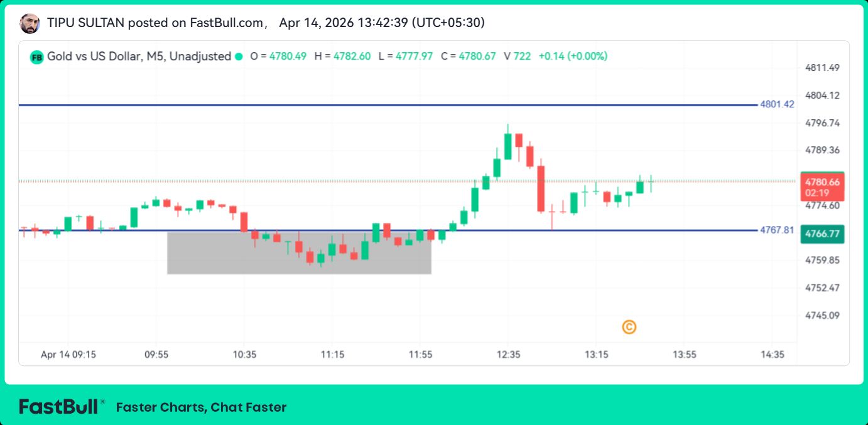This screenshot has width=868, height=425.
Task: Click the 4801.42 horizontal line label
Action: pyautogui.click(x=777, y=104)
